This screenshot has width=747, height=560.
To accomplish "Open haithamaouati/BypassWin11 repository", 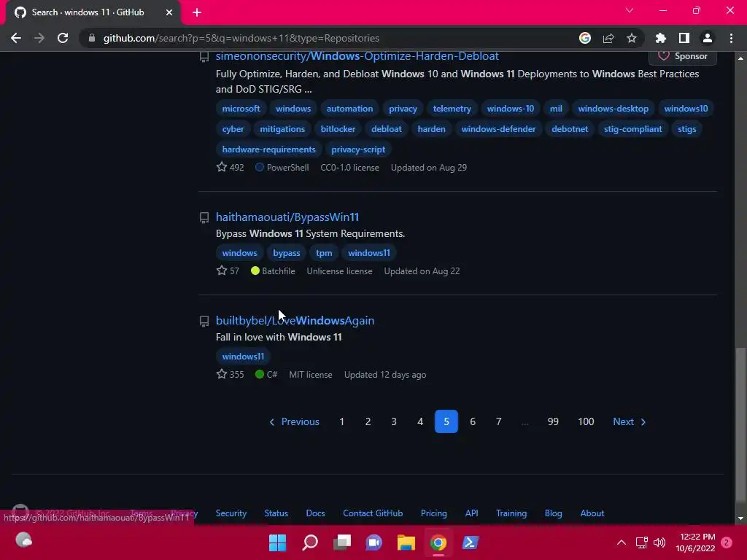I will [x=287, y=217].
